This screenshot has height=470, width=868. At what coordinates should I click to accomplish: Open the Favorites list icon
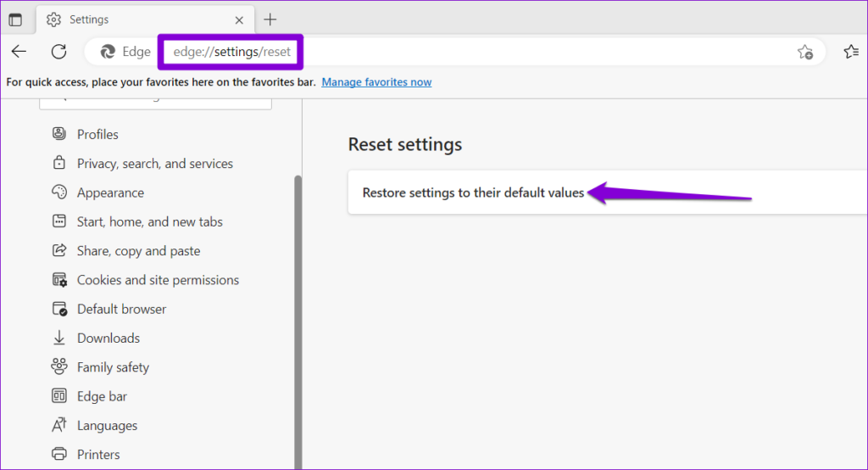(851, 52)
